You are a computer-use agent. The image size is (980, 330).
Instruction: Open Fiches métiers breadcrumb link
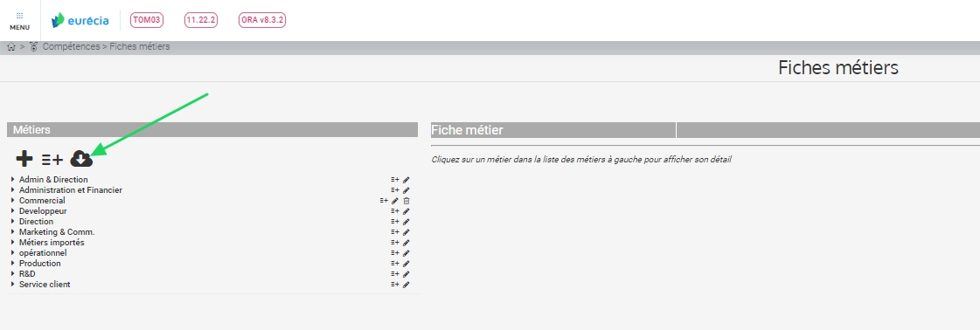(139, 47)
